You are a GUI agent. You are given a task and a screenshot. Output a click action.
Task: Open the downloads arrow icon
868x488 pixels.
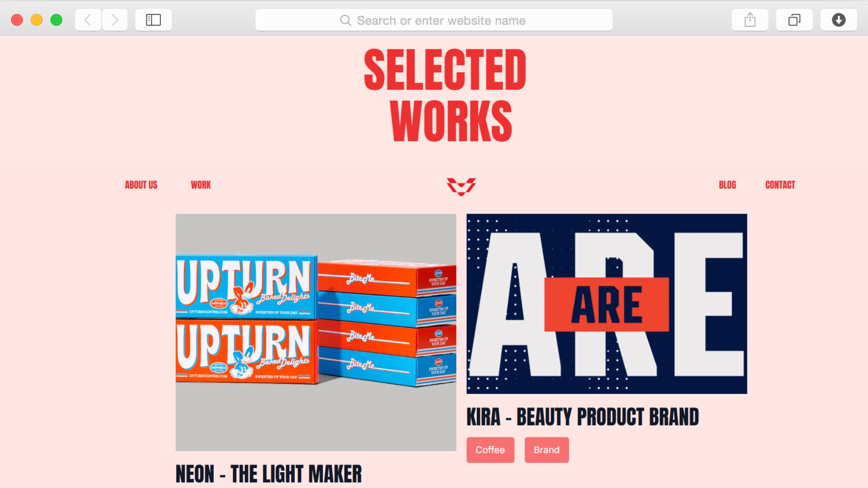[x=839, y=20]
